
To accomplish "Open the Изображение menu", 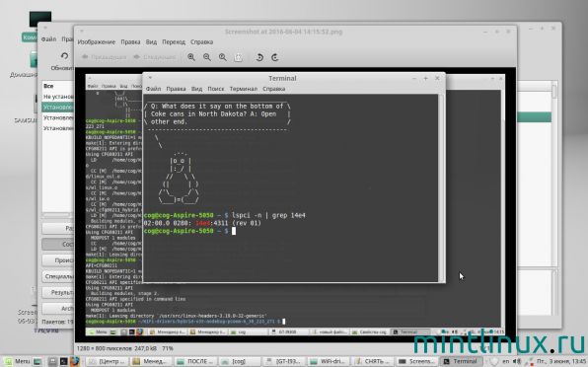I will tap(97, 42).
